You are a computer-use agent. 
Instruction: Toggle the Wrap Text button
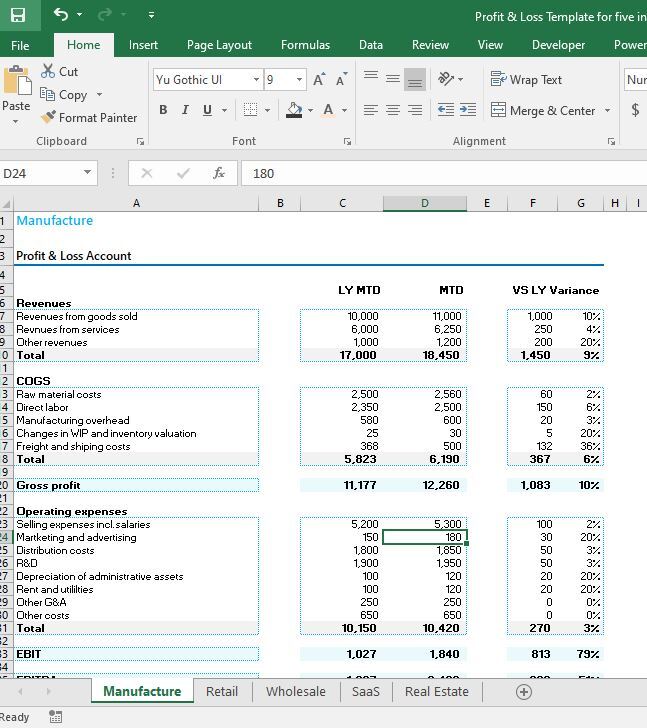coord(526,79)
